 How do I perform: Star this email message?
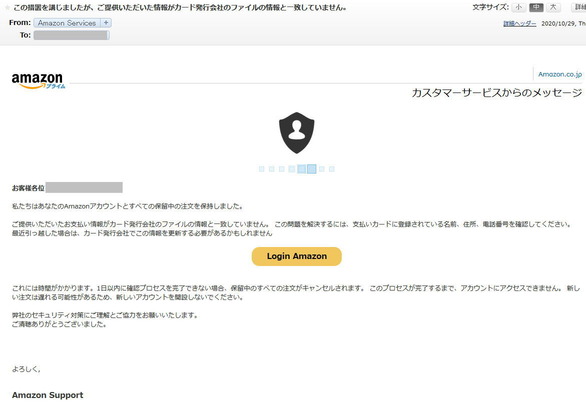point(7,7)
